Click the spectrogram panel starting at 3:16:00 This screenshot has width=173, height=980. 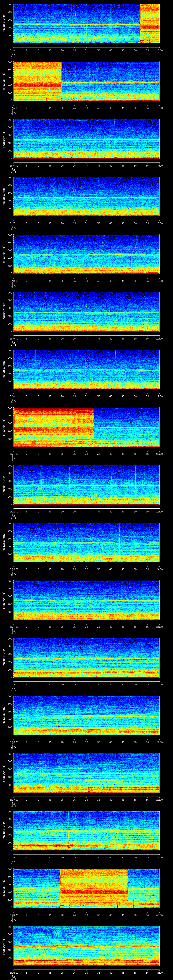coord(86,139)
